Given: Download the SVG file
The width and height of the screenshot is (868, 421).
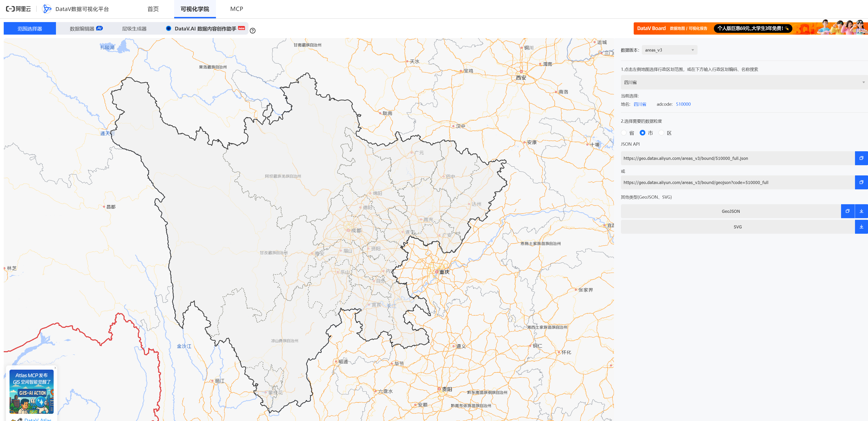Looking at the screenshot, I should [x=861, y=227].
